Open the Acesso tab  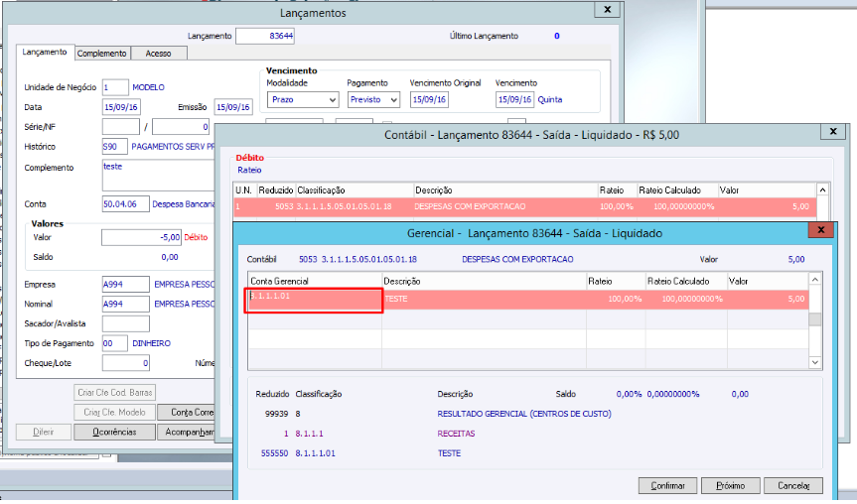tap(158, 54)
